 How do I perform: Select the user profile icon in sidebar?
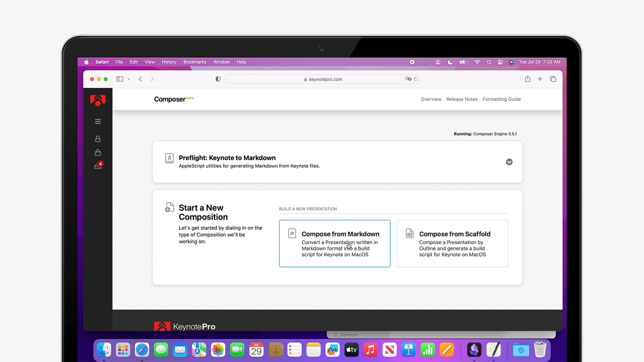(x=98, y=138)
